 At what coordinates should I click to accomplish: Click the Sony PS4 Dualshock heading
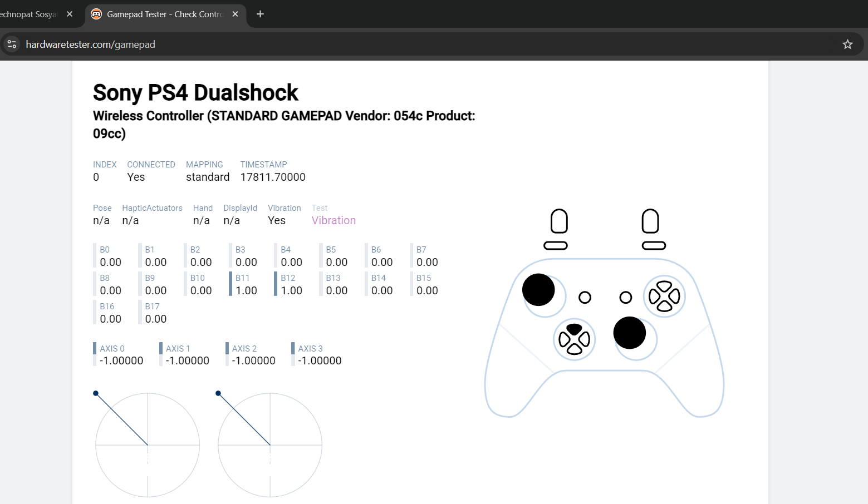[x=195, y=92]
